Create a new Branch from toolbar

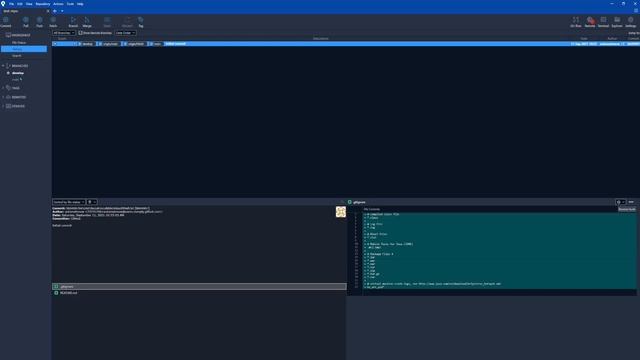pyautogui.click(x=73, y=22)
